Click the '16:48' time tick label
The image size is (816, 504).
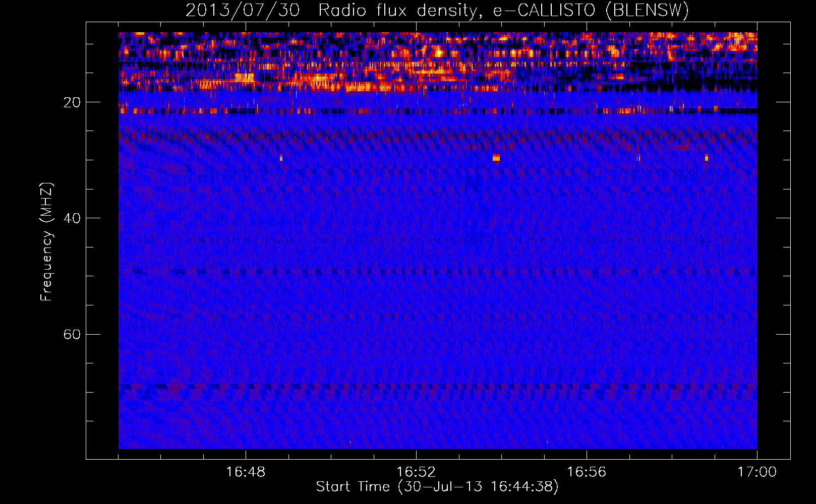[246, 472]
